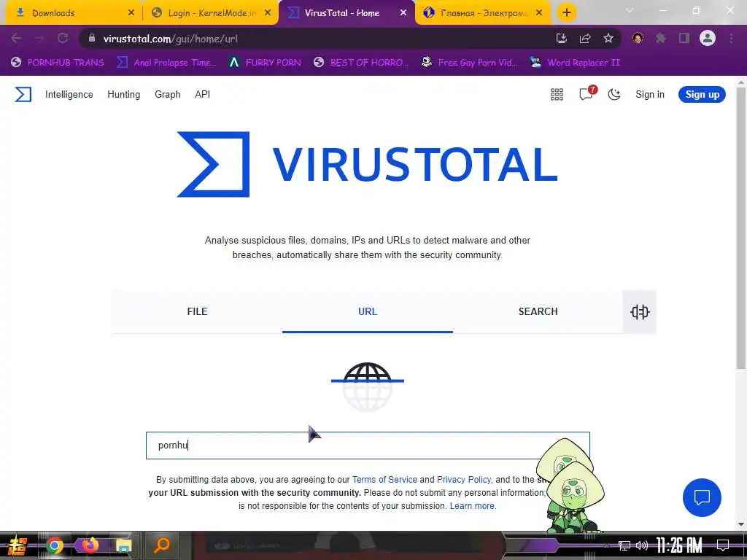Close the Downloads tab

pyautogui.click(x=131, y=13)
